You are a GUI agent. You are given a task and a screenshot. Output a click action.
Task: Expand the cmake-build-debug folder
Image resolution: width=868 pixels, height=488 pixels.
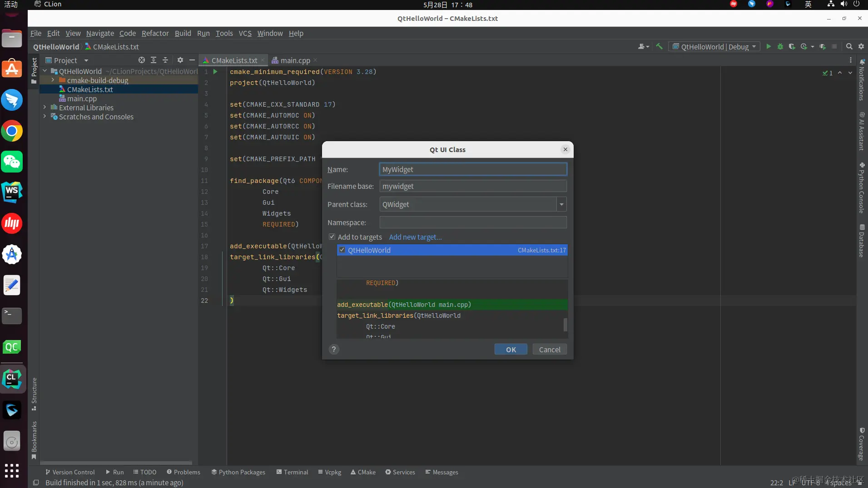(53, 80)
